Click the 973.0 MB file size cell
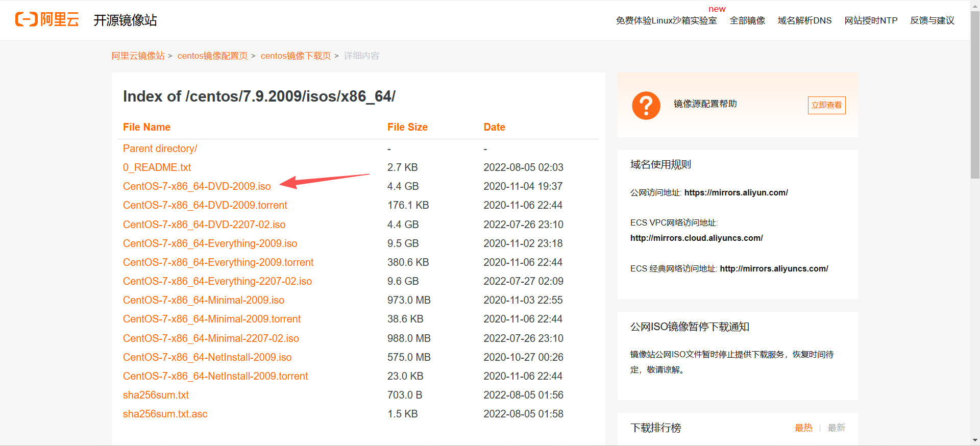This screenshot has height=446, width=980. pos(409,300)
